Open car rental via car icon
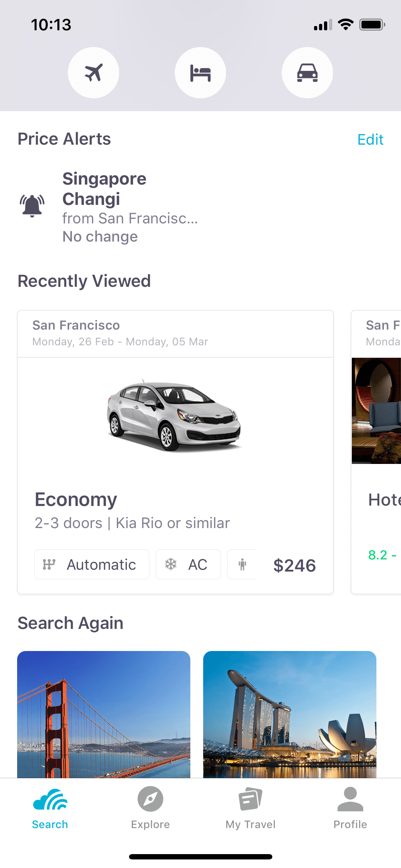The image size is (401, 868). pyautogui.click(x=307, y=73)
